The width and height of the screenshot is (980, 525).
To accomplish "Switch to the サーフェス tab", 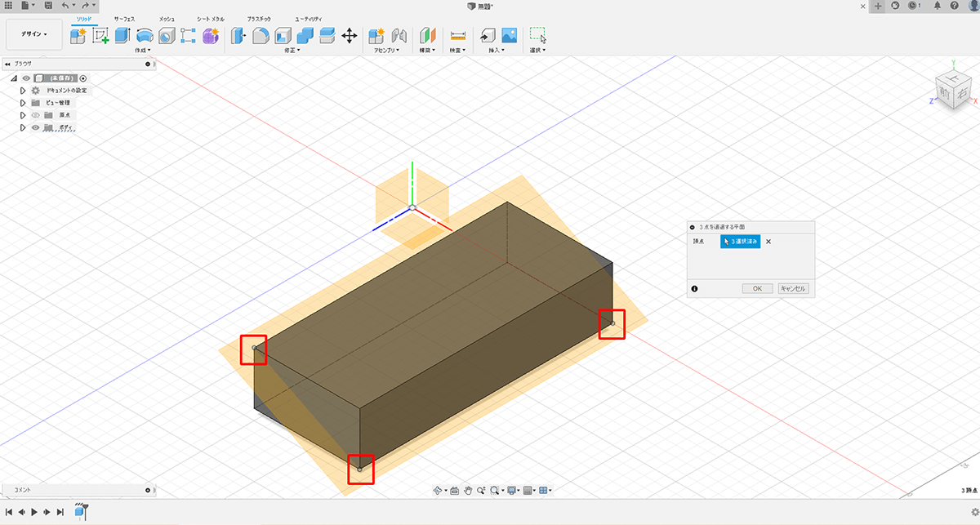I will 125,17.
